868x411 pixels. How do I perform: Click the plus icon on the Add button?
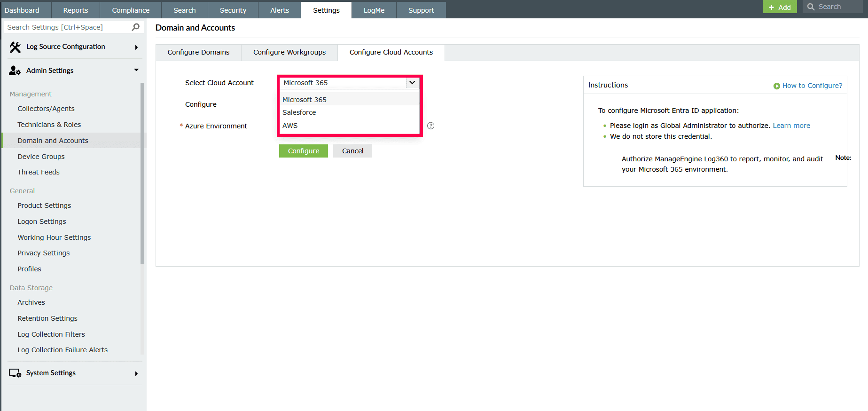coord(771,8)
